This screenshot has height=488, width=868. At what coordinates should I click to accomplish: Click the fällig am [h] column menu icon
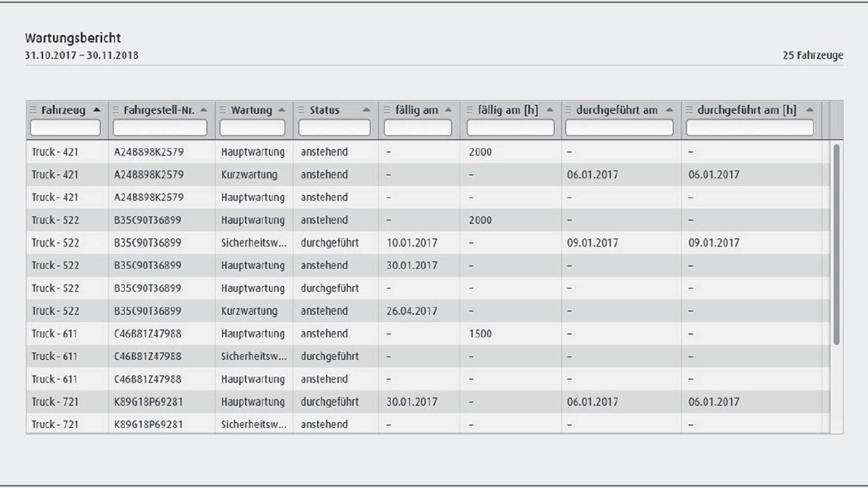click(469, 109)
